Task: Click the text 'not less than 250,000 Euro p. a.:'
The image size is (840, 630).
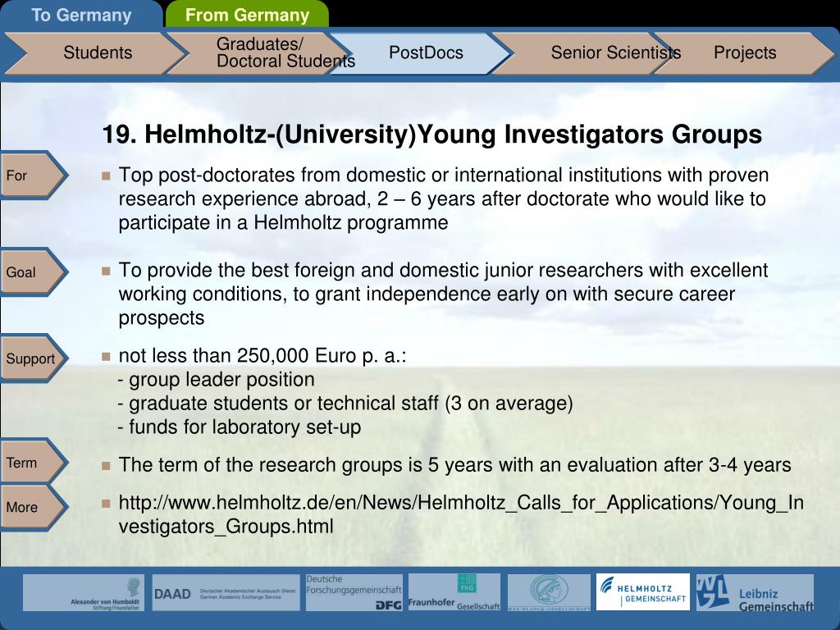Action: coord(262,356)
